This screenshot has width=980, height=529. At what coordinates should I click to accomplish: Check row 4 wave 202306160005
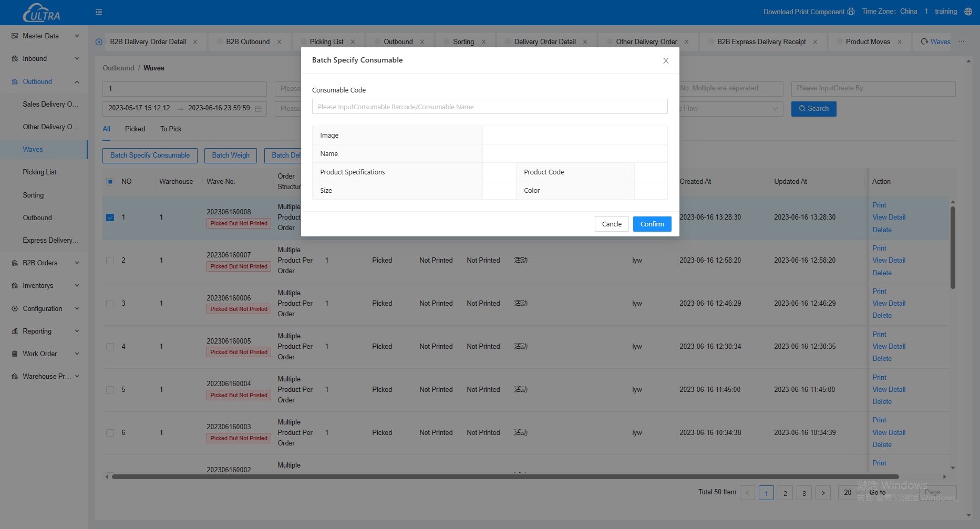coord(110,347)
